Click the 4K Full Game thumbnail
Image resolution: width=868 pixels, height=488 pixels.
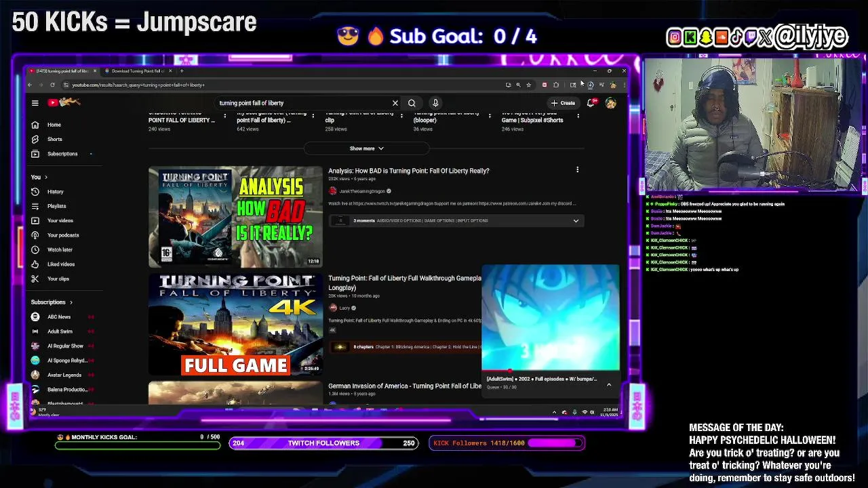tap(235, 325)
